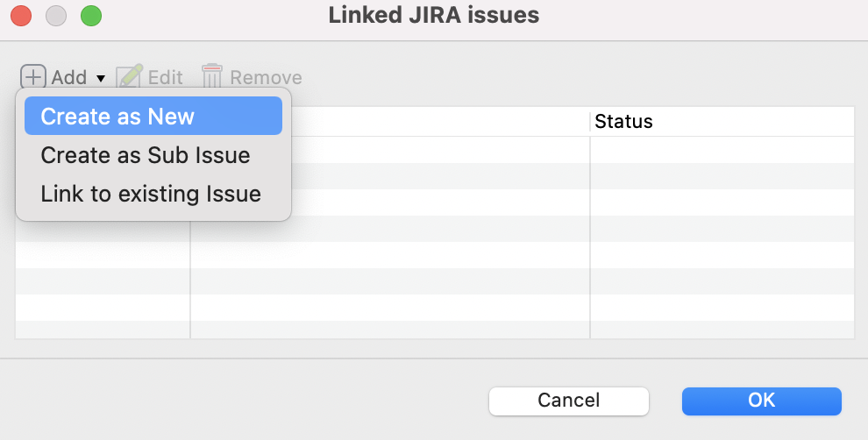868x440 pixels.
Task: Pick "Link to existing Issue" entry
Action: pos(151,194)
